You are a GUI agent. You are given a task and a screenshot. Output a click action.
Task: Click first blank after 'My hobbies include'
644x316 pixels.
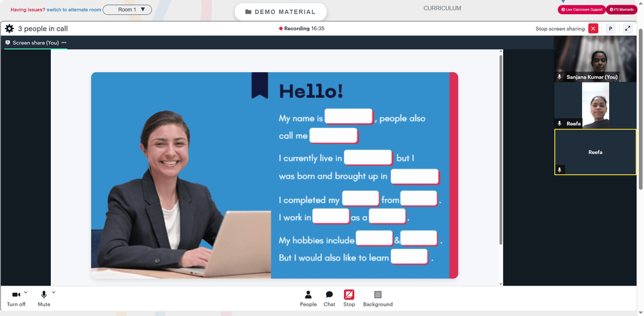374,238
